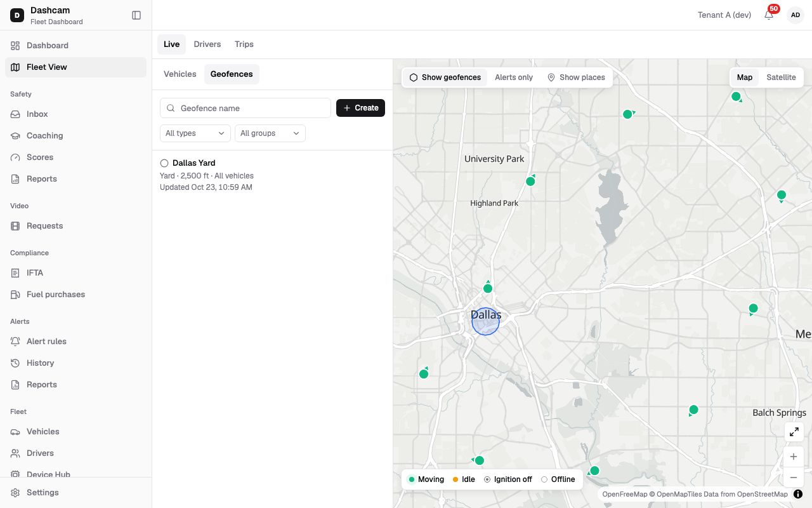
Task: Open notifications bell with 50 badge
Action: pos(769,15)
